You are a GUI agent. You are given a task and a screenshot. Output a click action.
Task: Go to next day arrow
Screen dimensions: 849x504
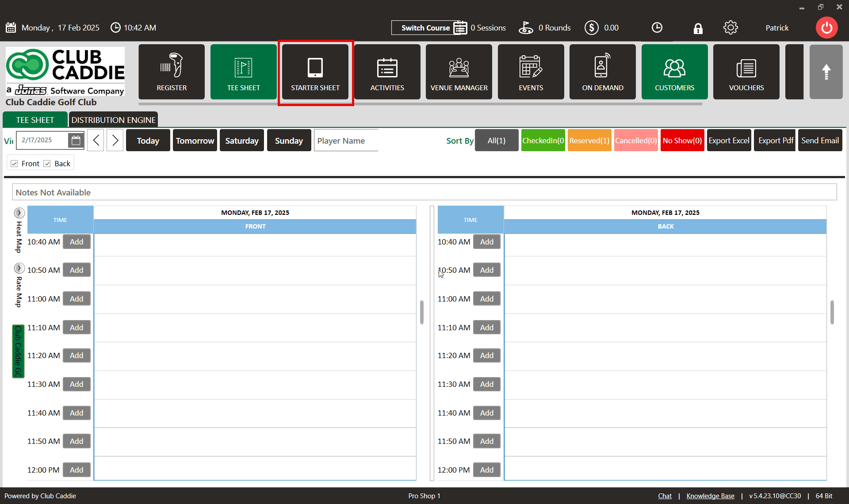coord(115,140)
